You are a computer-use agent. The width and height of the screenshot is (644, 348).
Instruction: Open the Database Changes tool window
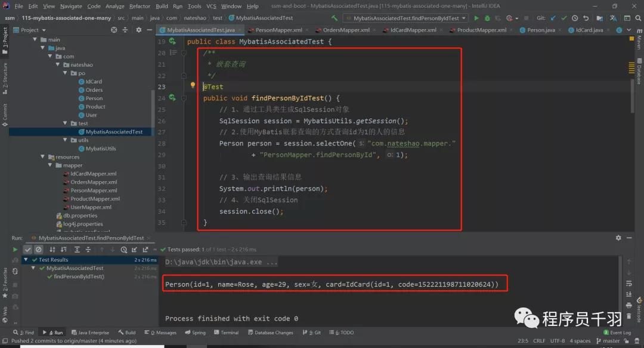coord(270,333)
